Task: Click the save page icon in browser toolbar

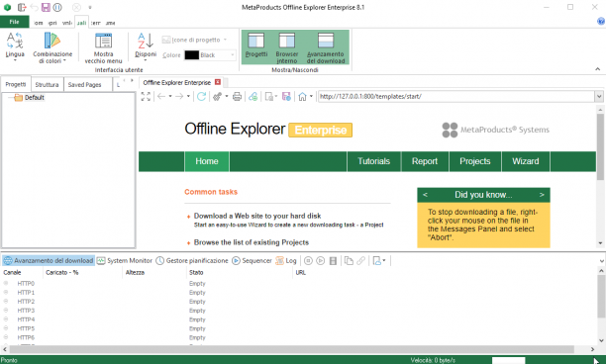Action: 286,97
